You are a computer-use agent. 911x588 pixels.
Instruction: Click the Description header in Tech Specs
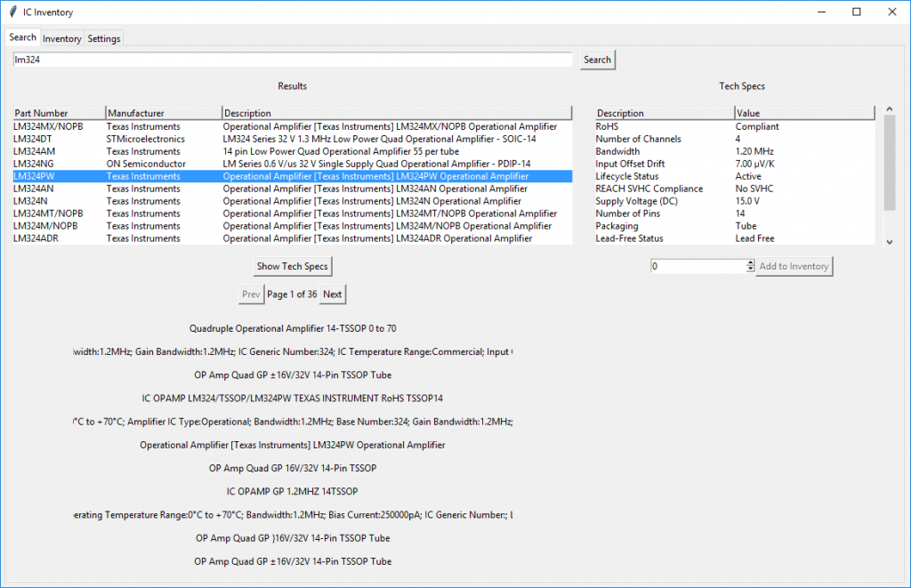point(663,113)
